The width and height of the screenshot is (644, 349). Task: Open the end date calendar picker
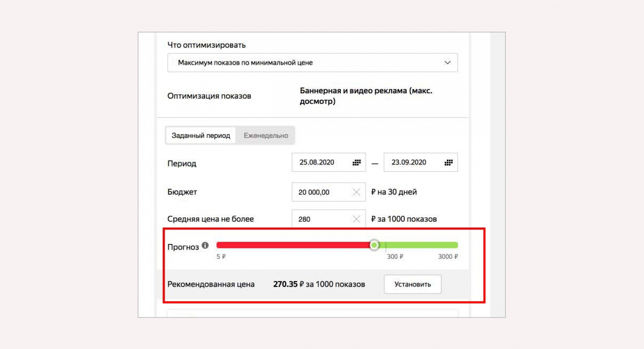(x=448, y=163)
